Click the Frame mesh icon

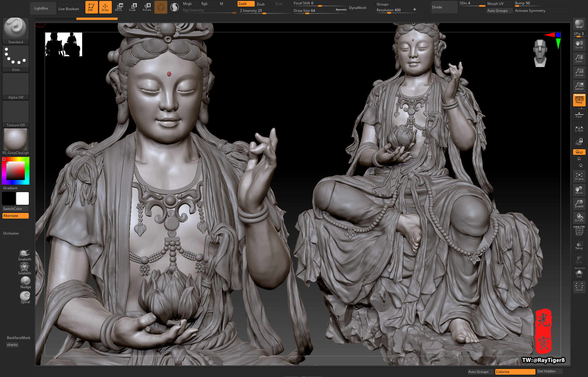[x=579, y=176]
